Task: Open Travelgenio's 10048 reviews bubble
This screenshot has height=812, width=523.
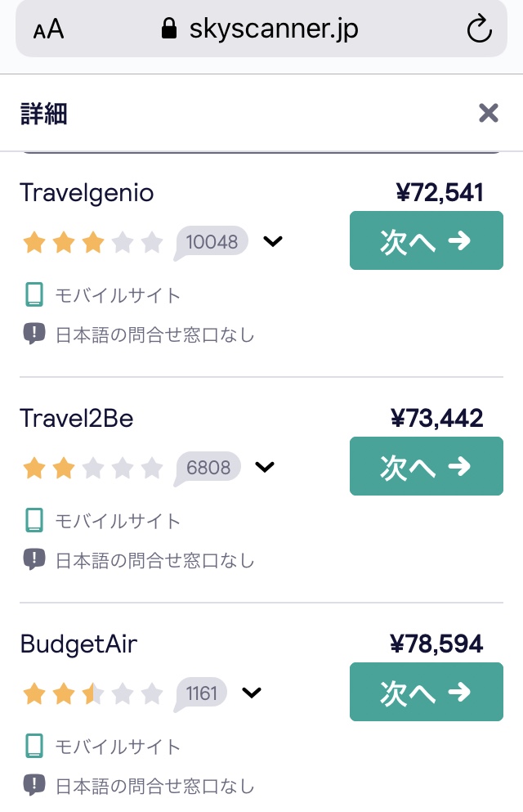Action: pos(211,242)
